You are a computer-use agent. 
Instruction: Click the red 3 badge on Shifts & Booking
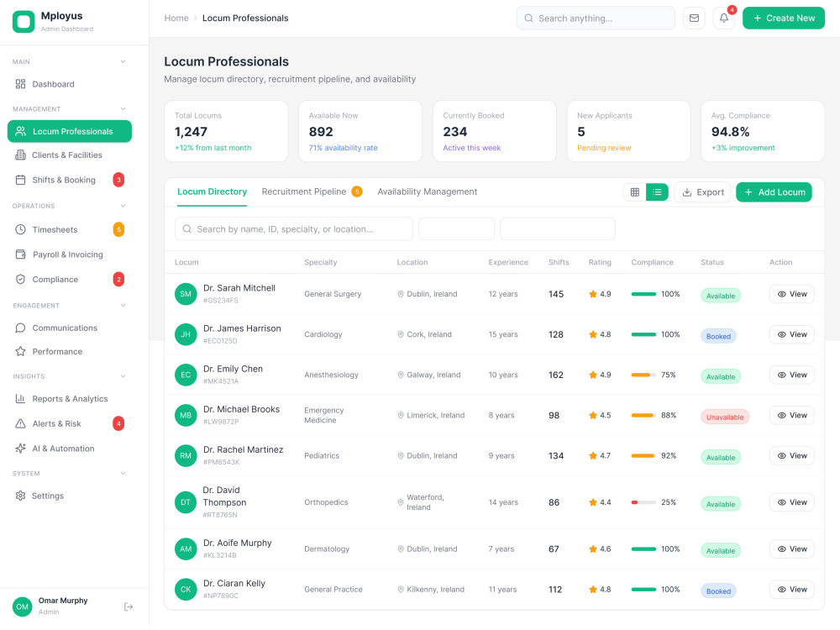click(x=119, y=180)
